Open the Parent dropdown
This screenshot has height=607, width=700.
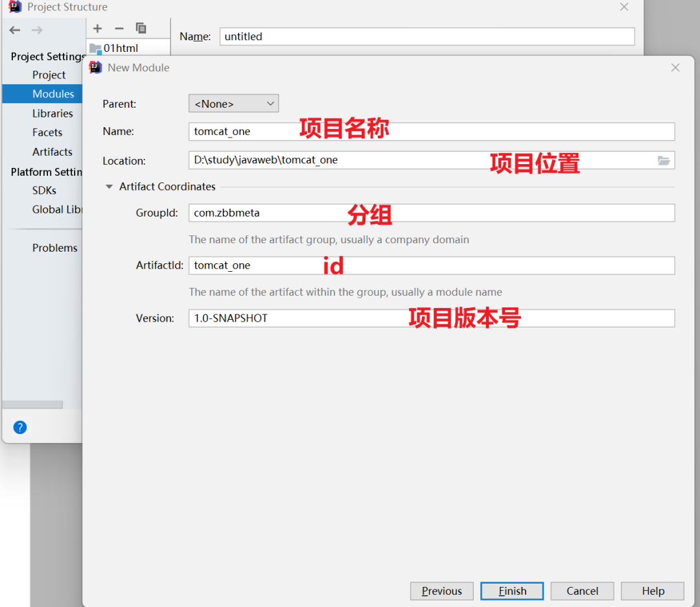coord(233,104)
